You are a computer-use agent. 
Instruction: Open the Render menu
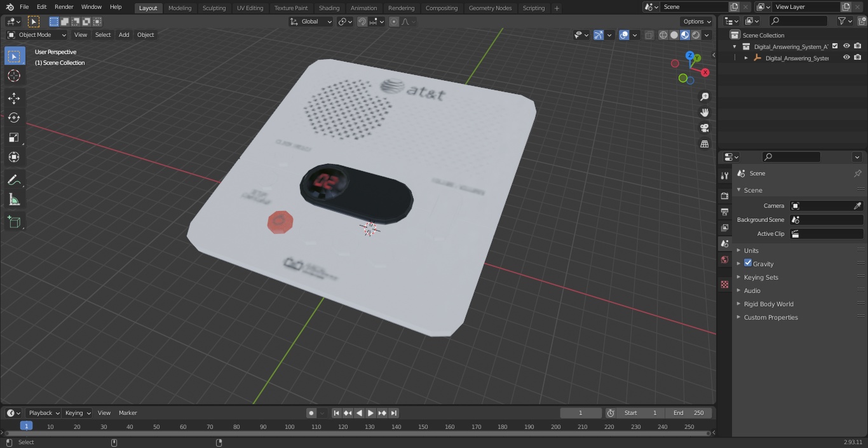[x=64, y=7]
